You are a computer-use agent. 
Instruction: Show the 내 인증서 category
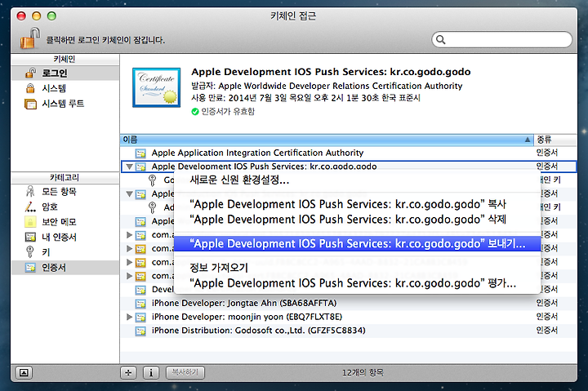click(65, 237)
